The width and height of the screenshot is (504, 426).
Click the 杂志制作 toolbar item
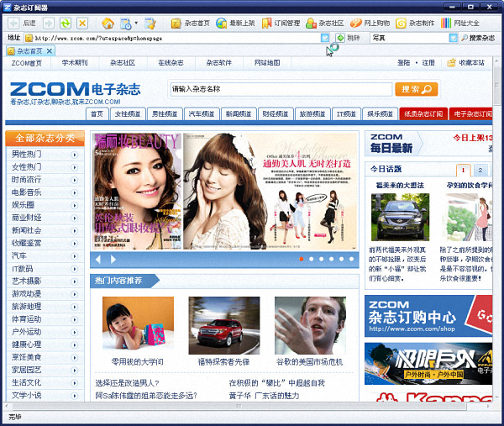point(415,23)
